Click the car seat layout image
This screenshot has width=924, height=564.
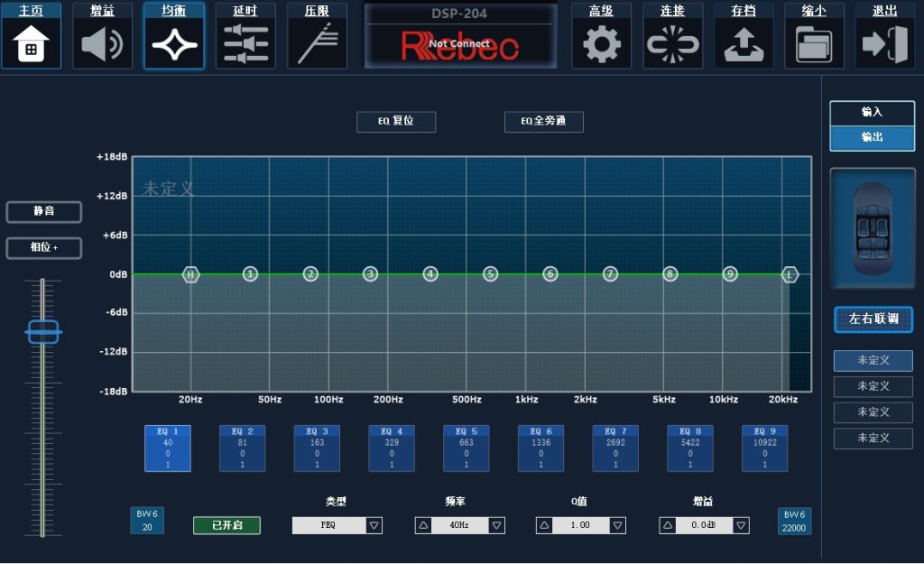[873, 228]
